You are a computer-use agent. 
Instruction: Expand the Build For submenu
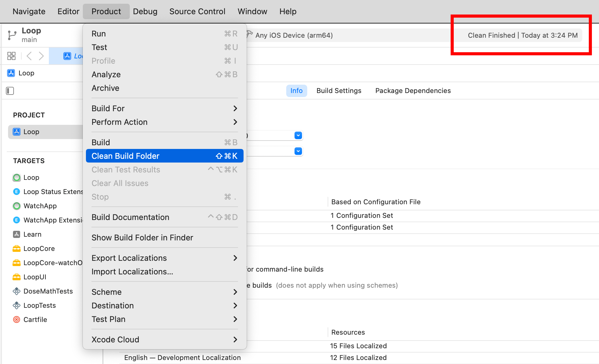pyautogui.click(x=165, y=108)
